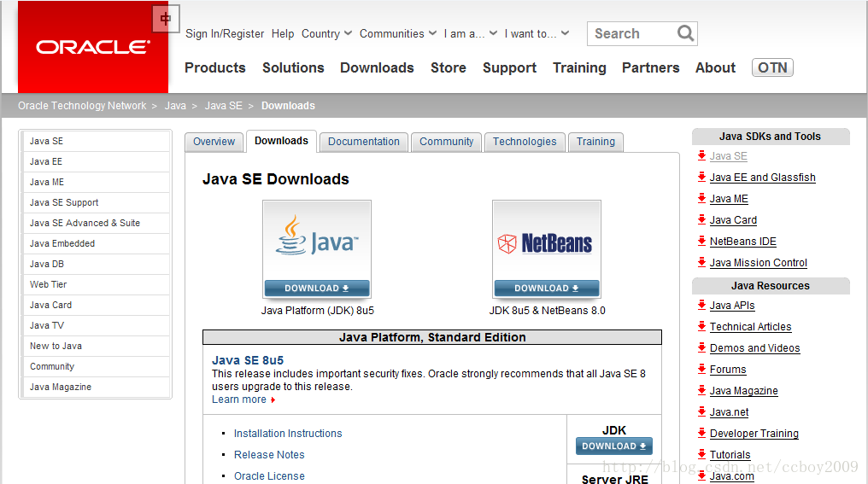Click download arrow icon beside Java EE and Glassfish

[702, 177]
